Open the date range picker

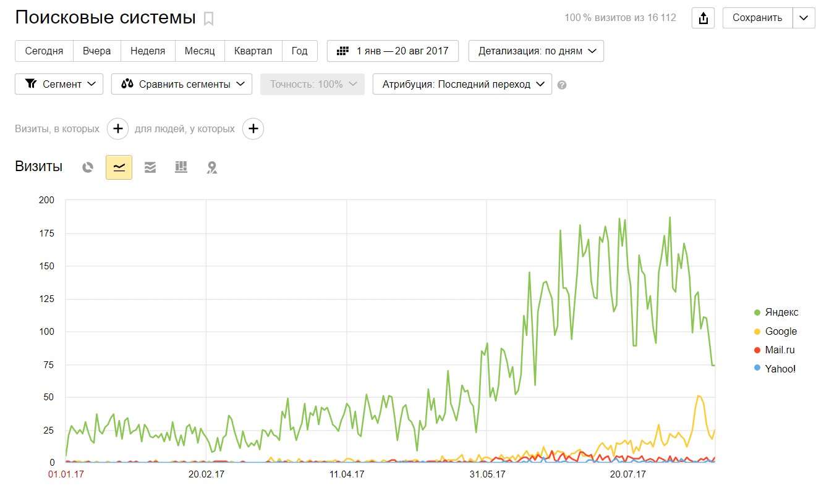click(393, 51)
